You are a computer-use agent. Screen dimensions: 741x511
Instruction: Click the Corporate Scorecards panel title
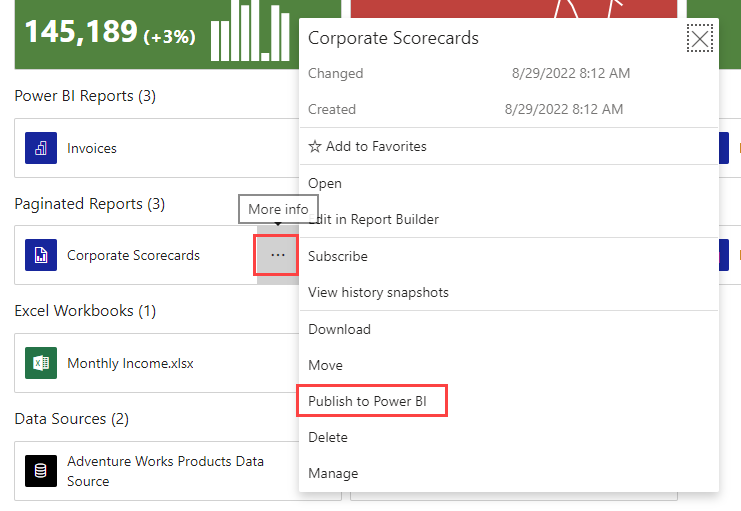[x=393, y=38]
